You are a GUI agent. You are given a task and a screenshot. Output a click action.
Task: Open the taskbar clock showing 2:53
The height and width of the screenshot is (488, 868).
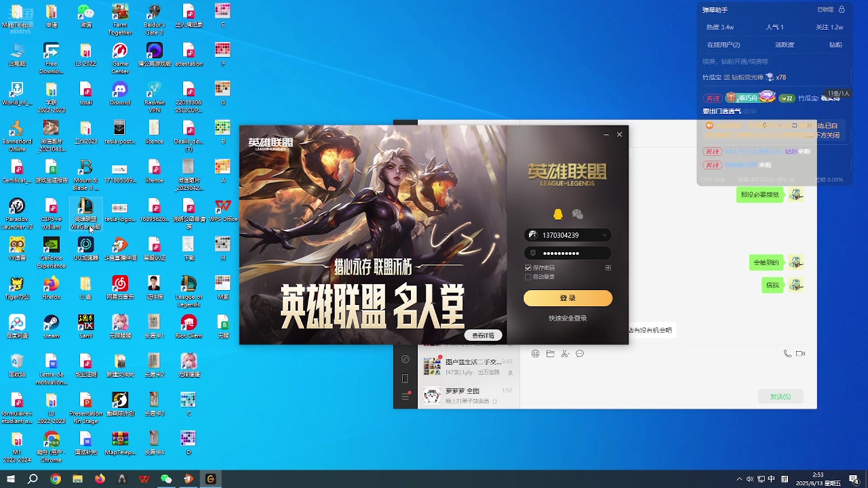pyautogui.click(x=818, y=479)
